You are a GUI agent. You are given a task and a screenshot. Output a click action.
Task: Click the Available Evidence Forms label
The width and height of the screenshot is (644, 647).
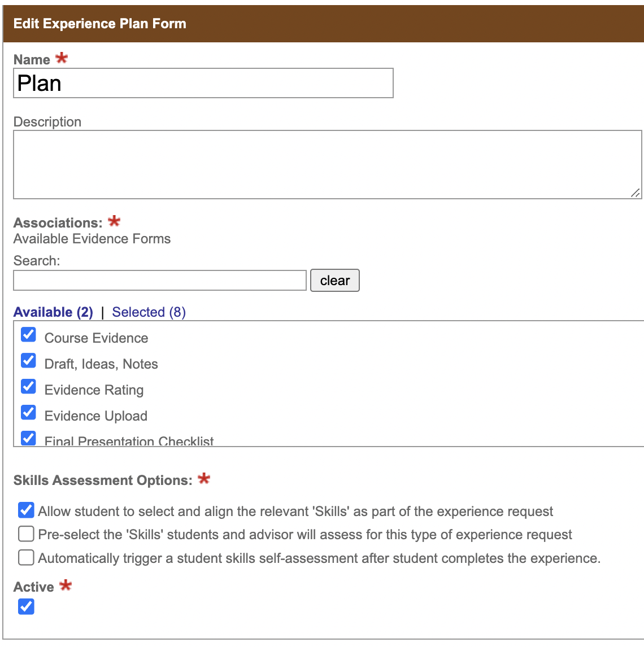click(92, 238)
